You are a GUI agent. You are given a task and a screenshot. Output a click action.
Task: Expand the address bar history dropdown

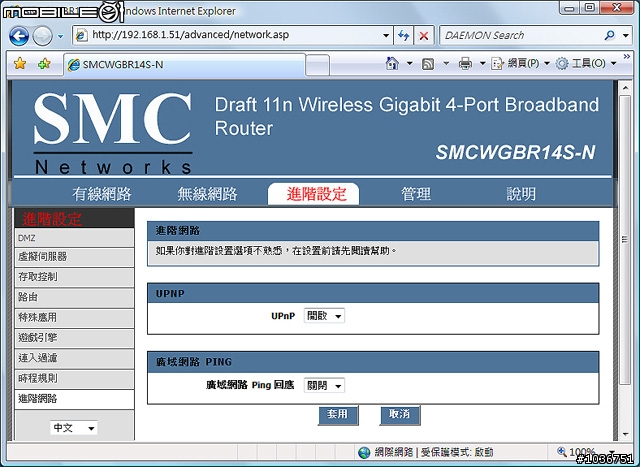coord(386,36)
